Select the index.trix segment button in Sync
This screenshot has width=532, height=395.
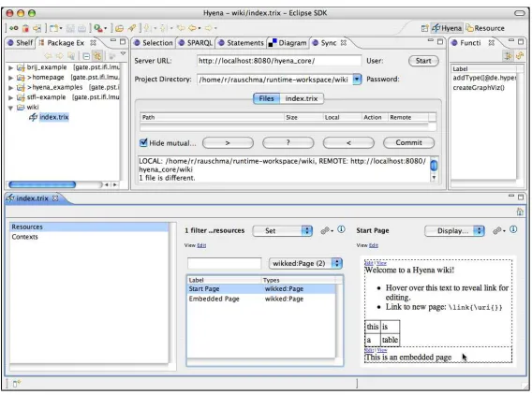coord(302,98)
